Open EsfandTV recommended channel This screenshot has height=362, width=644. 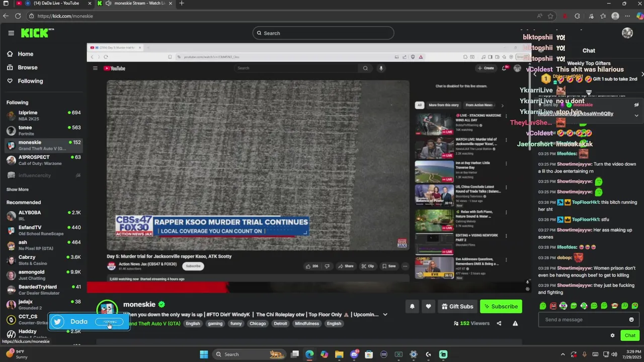click(x=43, y=230)
